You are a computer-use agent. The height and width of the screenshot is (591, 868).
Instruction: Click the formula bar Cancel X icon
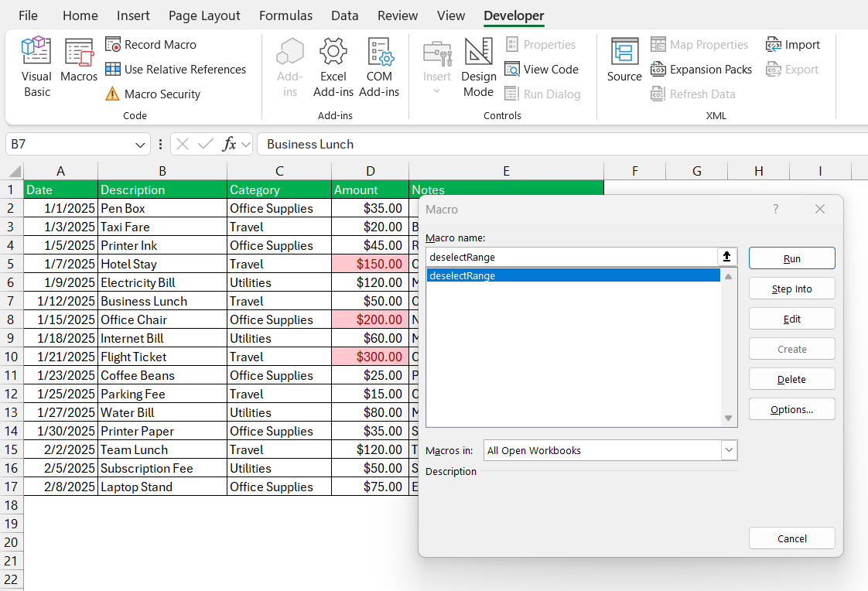pyautogui.click(x=183, y=145)
